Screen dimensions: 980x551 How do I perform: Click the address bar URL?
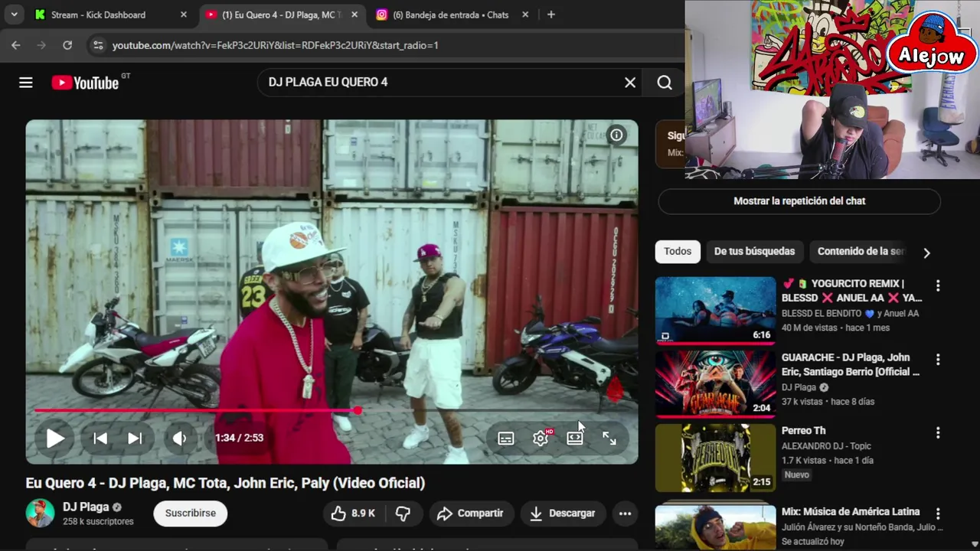pyautogui.click(x=276, y=45)
